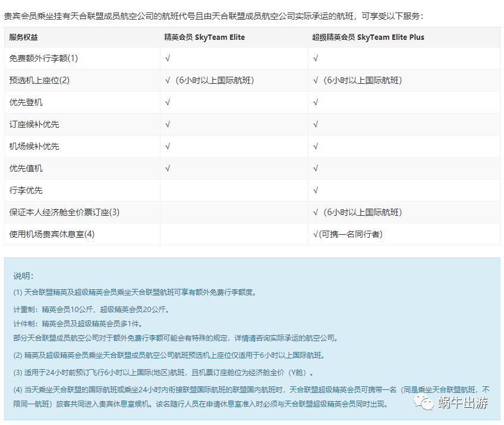Click the Elite checkmark for 优先登机
504x425 pixels.
pos(168,102)
